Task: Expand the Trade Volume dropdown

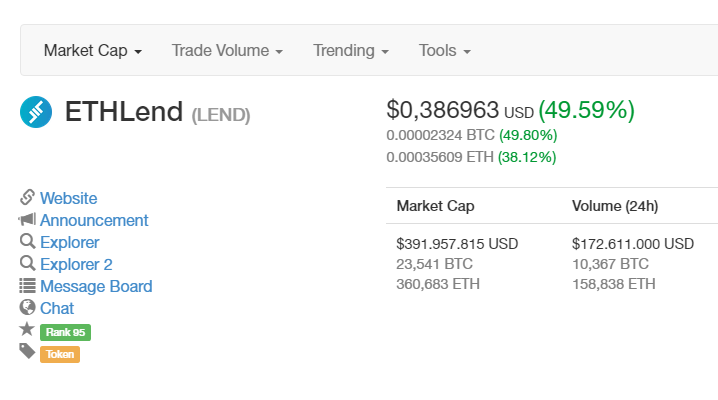Action: click(x=227, y=50)
